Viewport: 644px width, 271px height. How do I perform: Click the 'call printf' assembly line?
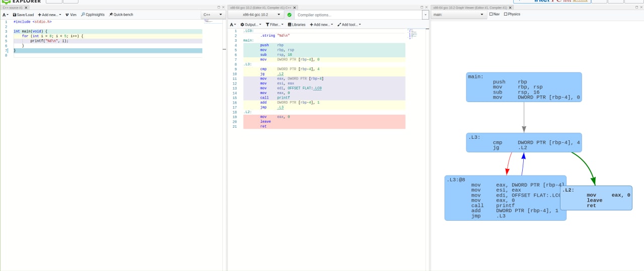click(x=324, y=98)
